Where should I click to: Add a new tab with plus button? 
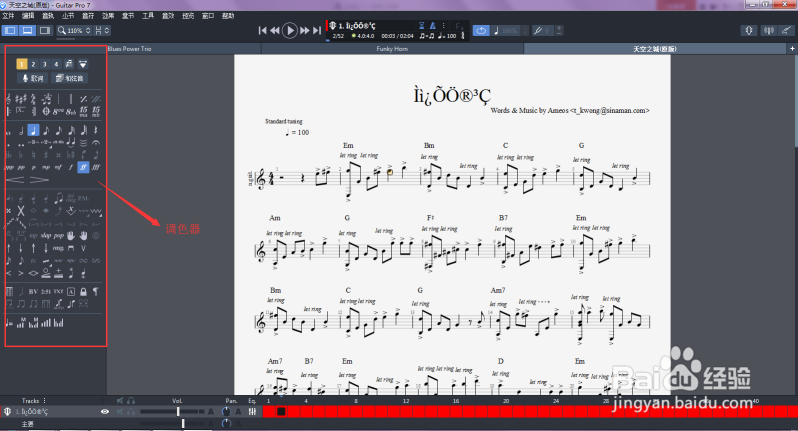[792, 48]
